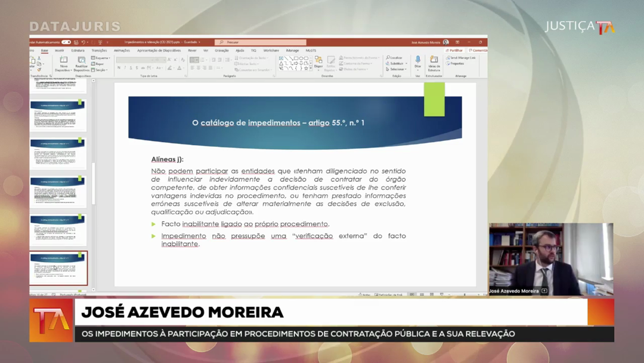Viewport: 644px width, 363px height.
Task: Click the Dispor arrange icon
Action: pos(318,61)
